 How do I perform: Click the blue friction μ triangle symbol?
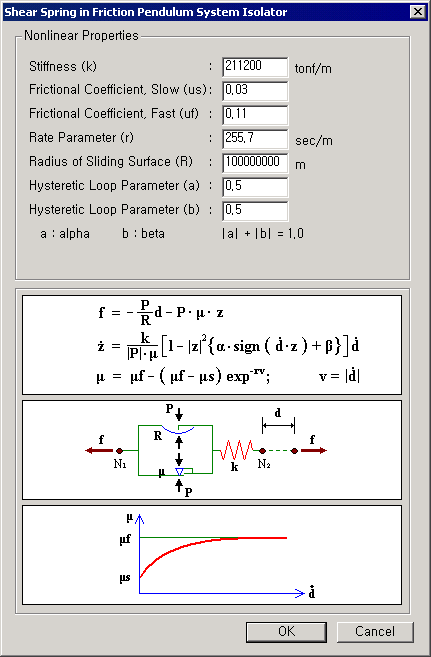[x=179, y=472]
